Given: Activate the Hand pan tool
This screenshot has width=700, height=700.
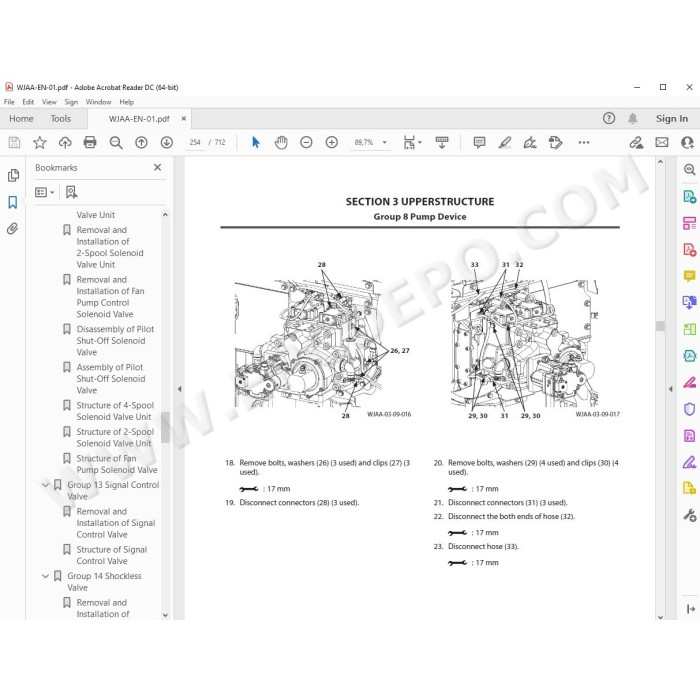Looking at the screenshot, I should tap(281, 142).
